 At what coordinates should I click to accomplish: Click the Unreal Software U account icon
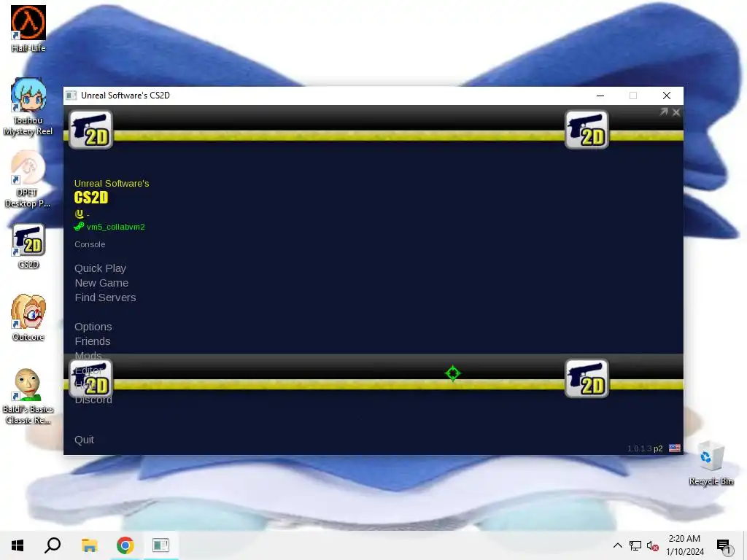click(x=79, y=214)
